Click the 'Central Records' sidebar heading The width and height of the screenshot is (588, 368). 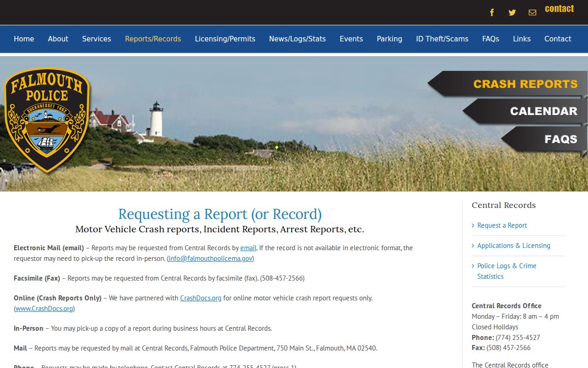coord(503,205)
